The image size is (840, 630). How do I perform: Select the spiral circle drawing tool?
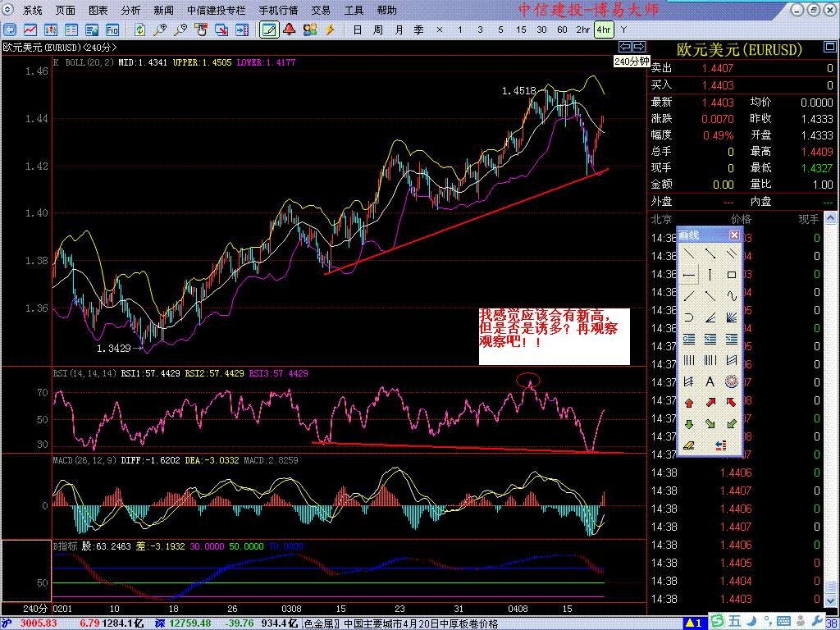[x=731, y=382]
